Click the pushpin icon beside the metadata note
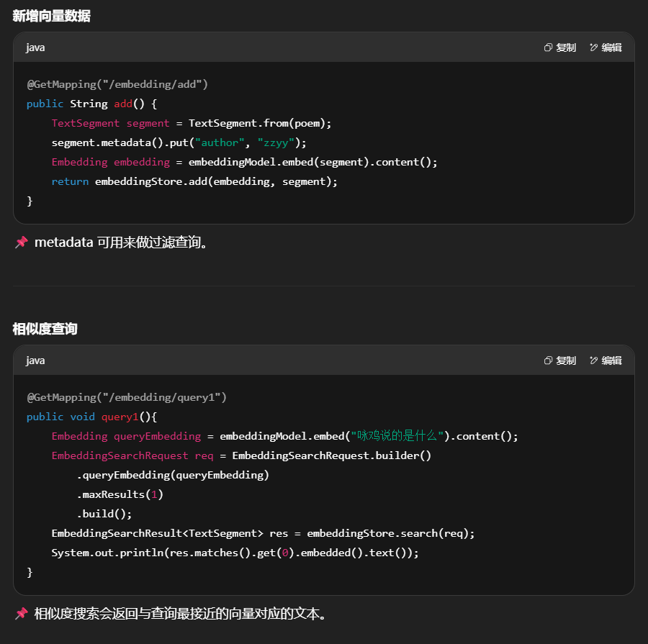Screen dimensions: 648x644 [21, 242]
